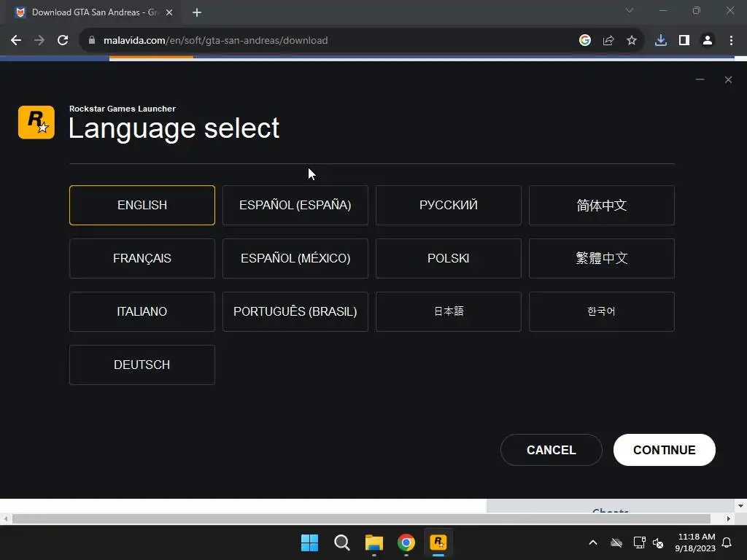
Task: Open Chrome profile icon
Action: [x=708, y=41]
